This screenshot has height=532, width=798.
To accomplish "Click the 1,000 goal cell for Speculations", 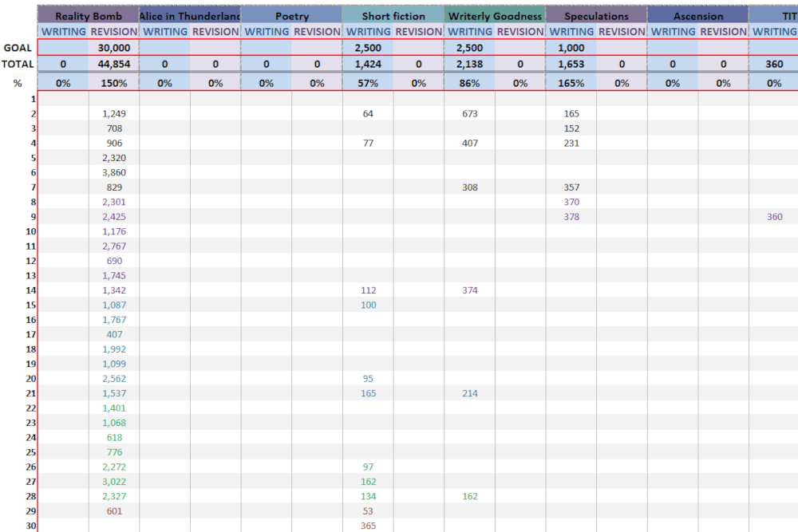I will click(571, 48).
